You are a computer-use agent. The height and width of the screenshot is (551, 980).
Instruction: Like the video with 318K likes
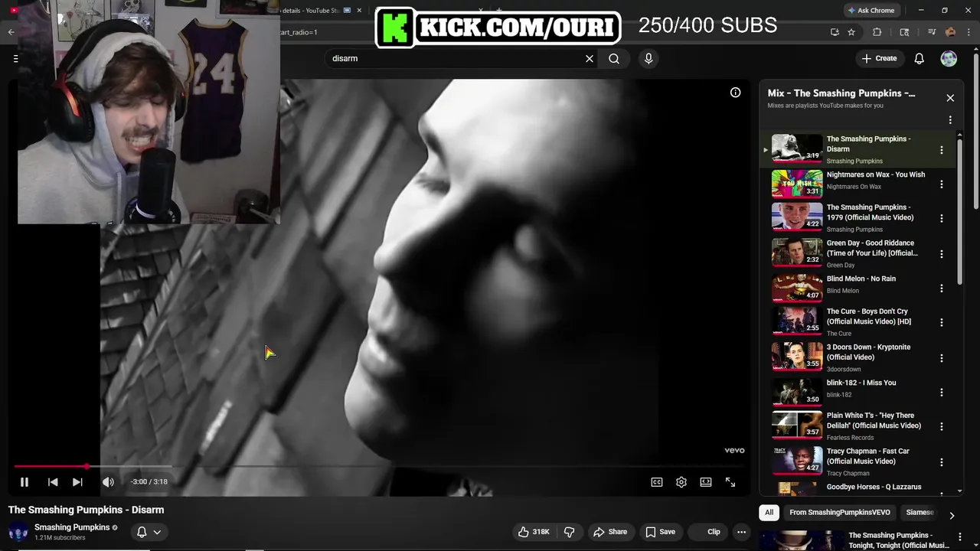click(x=534, y=532)
